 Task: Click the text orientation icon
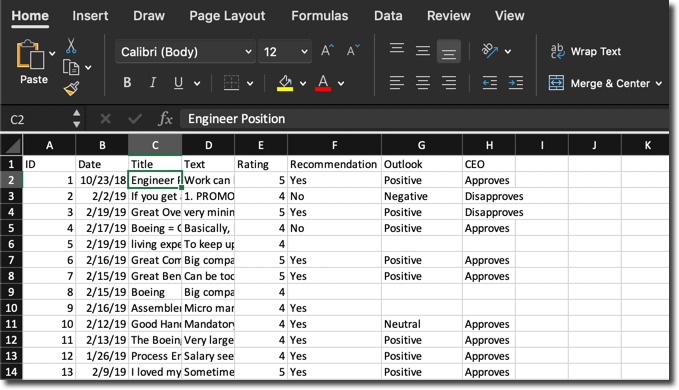click(x=490, y=51)
